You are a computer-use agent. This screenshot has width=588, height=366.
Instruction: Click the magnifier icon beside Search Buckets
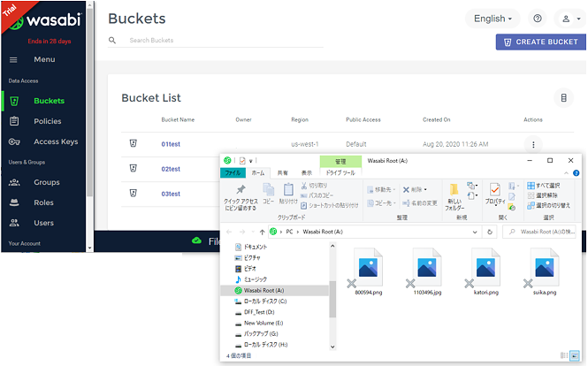[112, 40]
